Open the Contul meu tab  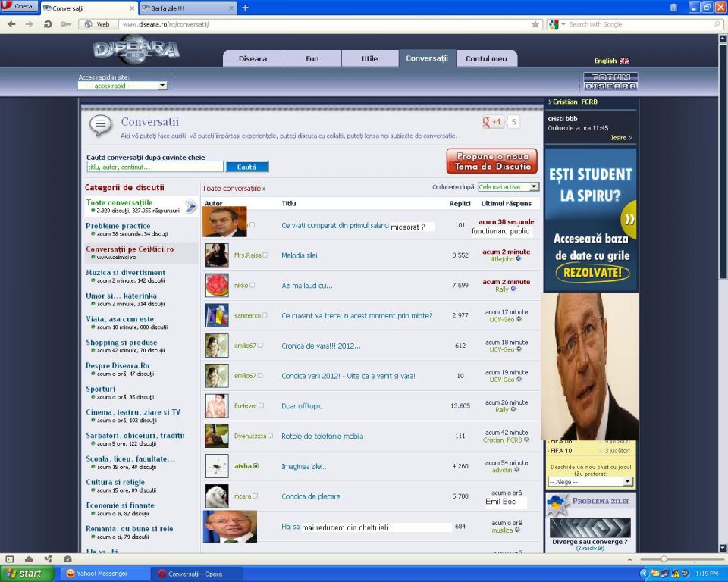click(x=487, y=58)
